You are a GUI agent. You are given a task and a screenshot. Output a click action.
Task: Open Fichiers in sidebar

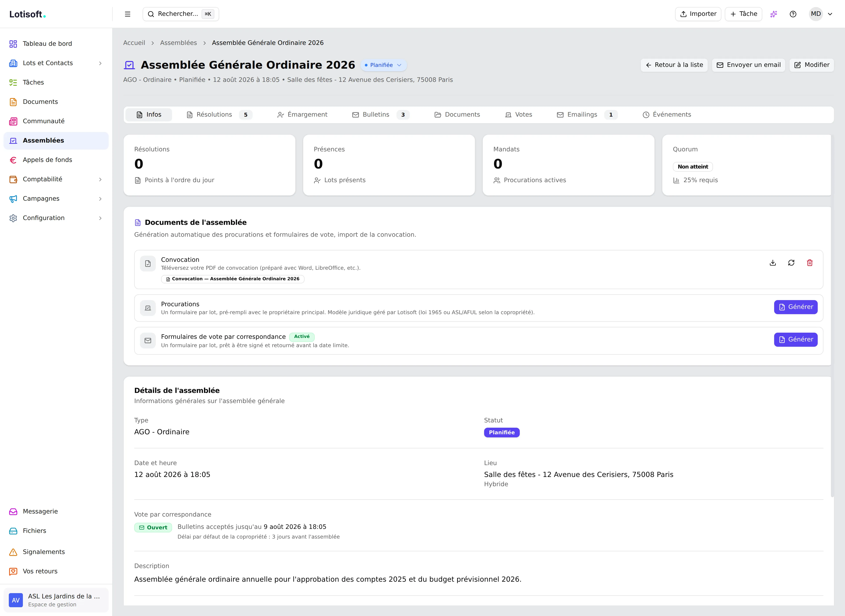tap(56, 531)
